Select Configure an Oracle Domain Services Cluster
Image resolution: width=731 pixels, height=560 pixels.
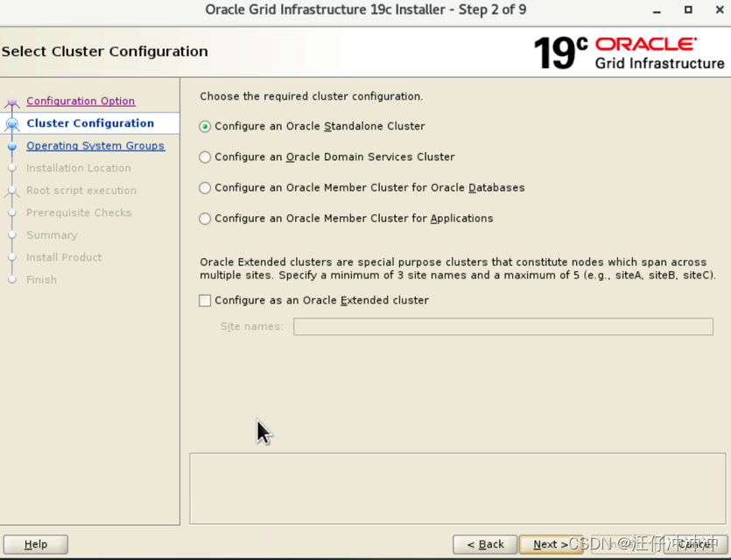click(204, 157)
